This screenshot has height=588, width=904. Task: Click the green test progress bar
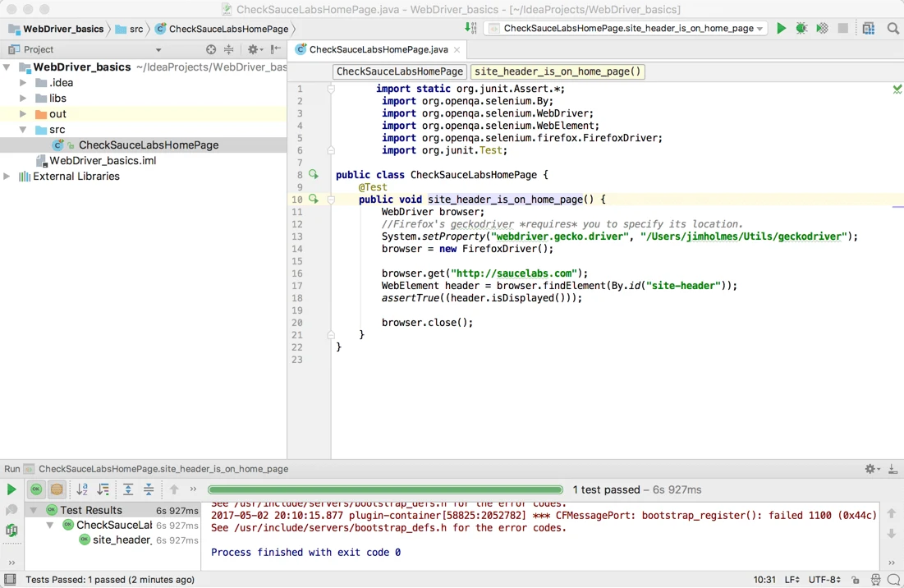[x=384, y=489]
